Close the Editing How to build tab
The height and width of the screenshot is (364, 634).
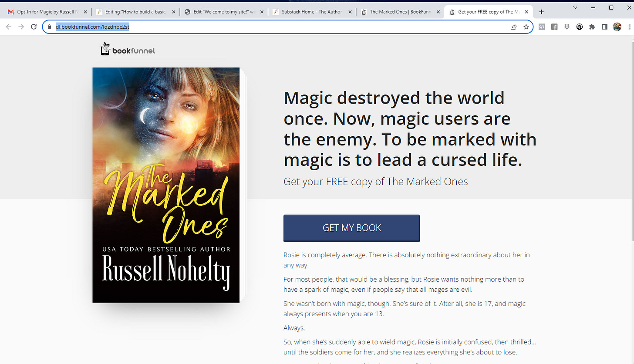pyautogui.click(x=173, y=12)
